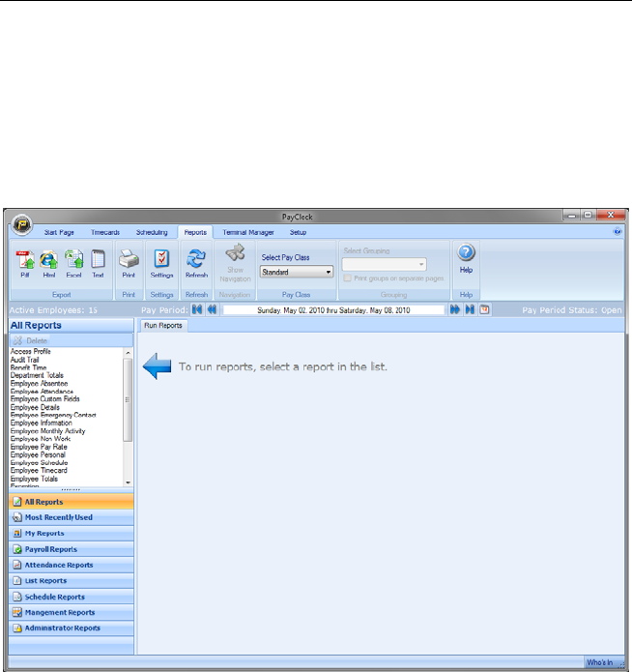The image size is (632, 672).
Task: Delete the selected report
Action: (x=30, y=340)
